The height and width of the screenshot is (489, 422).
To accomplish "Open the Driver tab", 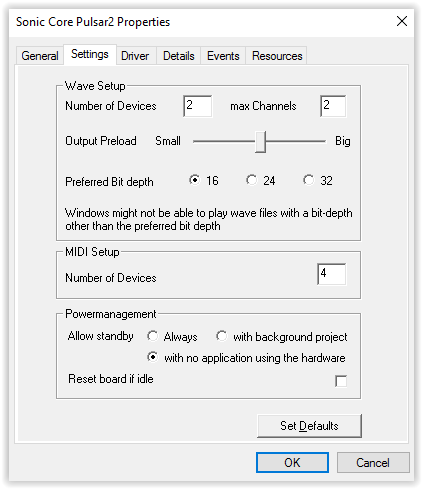I will (x=135, y=56).
